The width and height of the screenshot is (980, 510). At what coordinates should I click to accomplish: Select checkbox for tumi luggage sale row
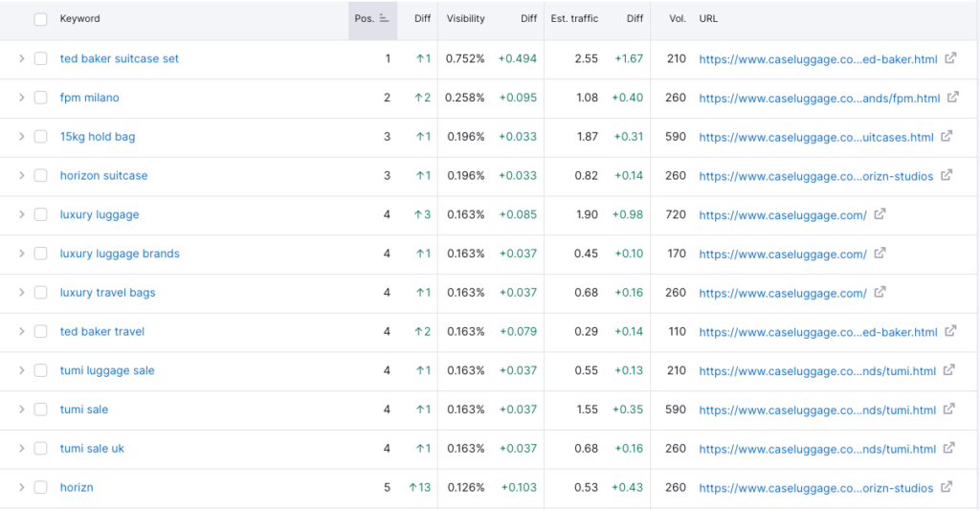(x=40, y=370)
